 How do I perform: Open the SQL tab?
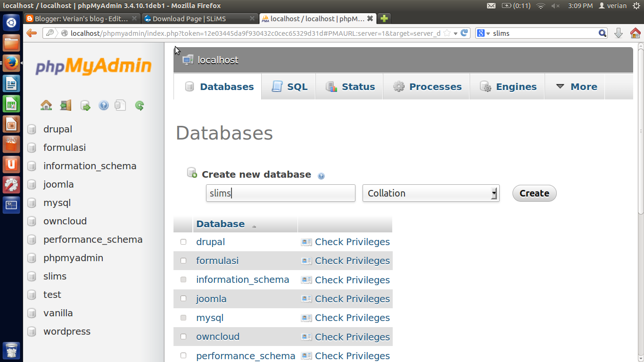click(289, 87)
